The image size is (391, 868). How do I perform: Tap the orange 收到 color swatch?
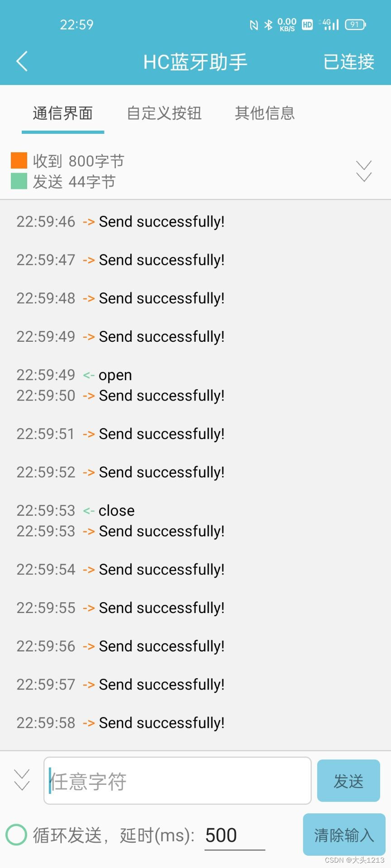coord(19,160)
